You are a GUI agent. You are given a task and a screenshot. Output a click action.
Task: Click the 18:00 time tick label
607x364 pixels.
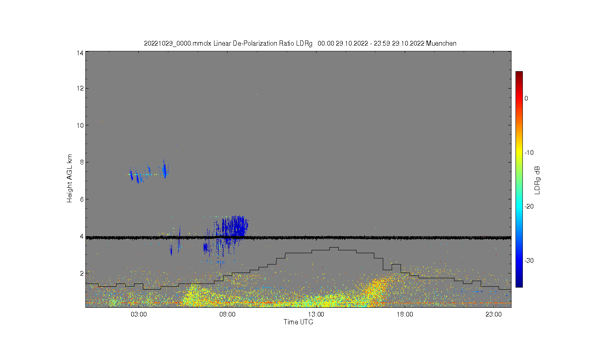coord(405,315)
